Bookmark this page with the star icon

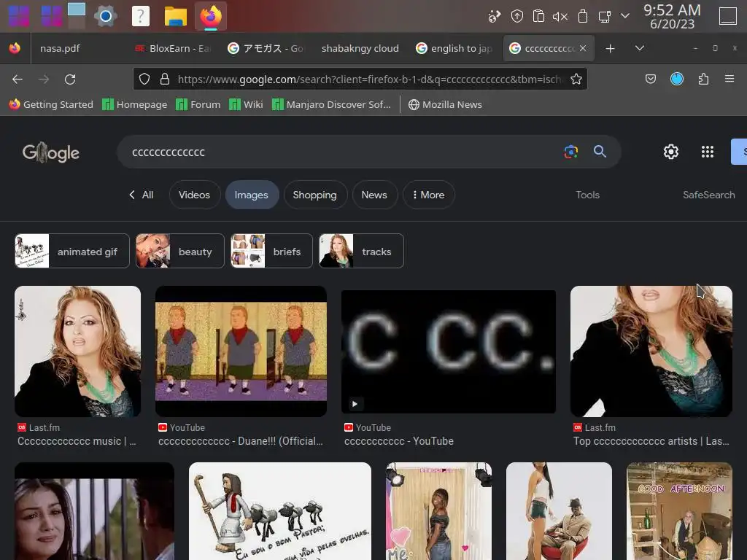tap(576, 79)
